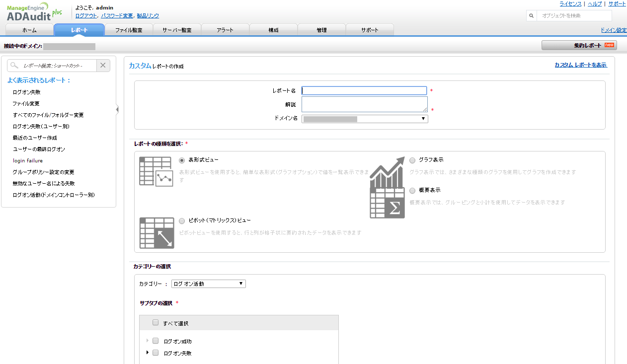Expand the ログオン成功 tree item
Viewport: 627px width, 364px height.
(147, 341)
